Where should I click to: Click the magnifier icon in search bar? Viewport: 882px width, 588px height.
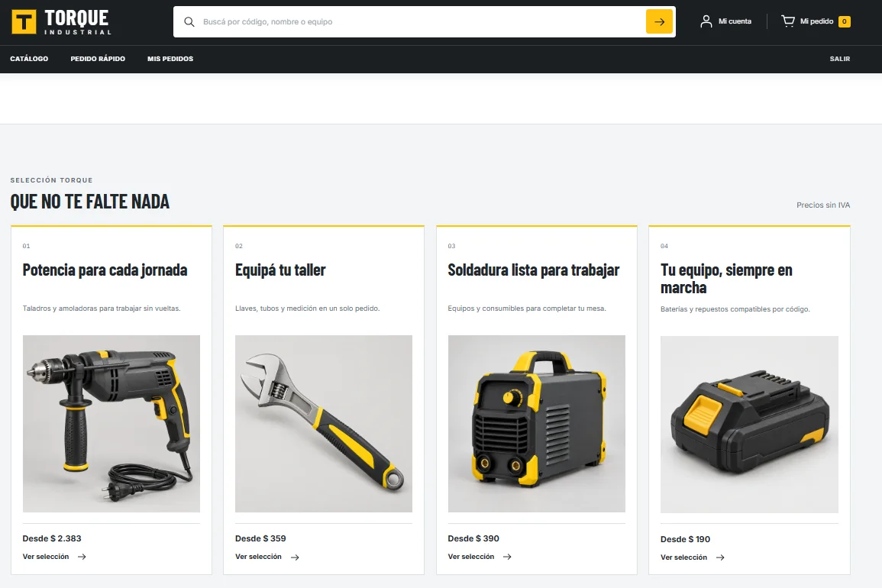pyautogui.click(x=189, y=22)
